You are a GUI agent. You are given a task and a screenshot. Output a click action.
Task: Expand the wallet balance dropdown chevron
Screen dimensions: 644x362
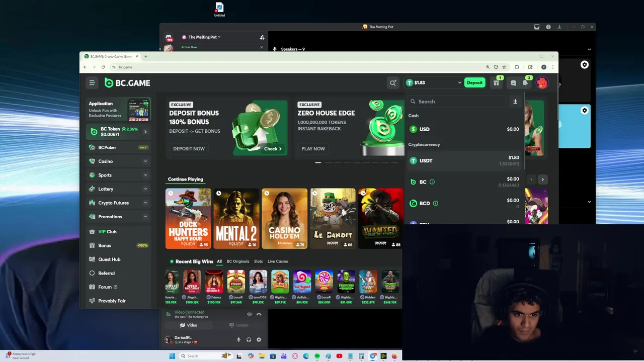click(x=459, y=83)
